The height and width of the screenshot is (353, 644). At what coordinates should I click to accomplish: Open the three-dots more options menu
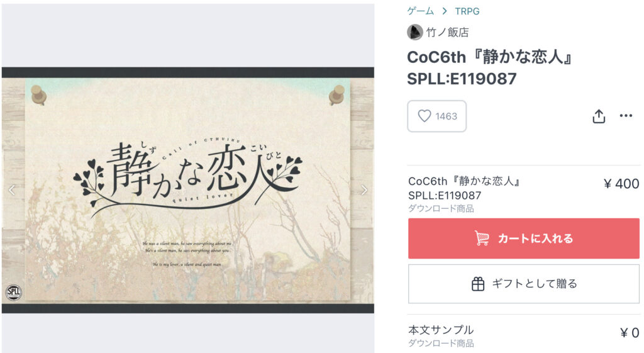coord(626,116)
